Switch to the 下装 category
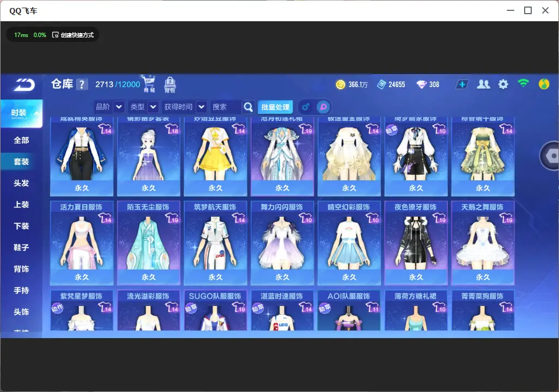 tap(21, 226)
